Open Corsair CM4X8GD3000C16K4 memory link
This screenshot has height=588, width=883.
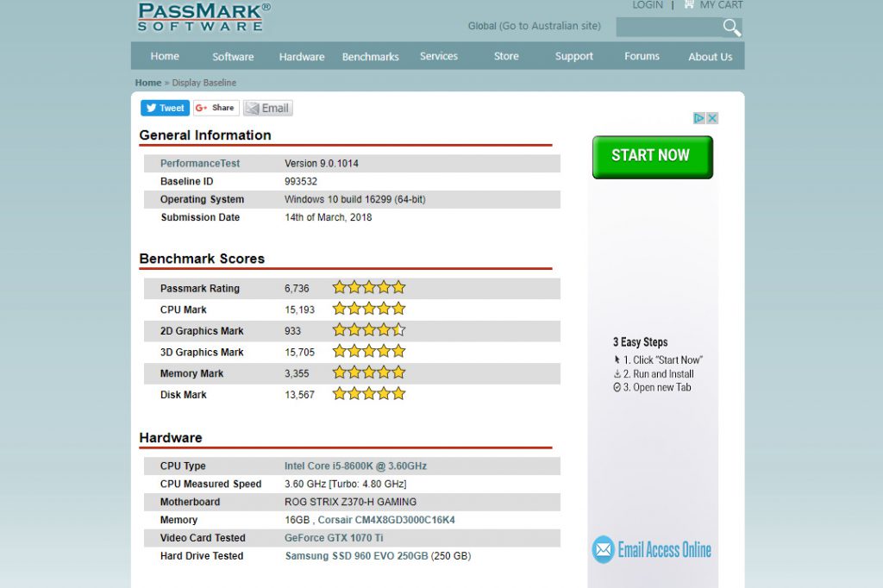(386, 520)
